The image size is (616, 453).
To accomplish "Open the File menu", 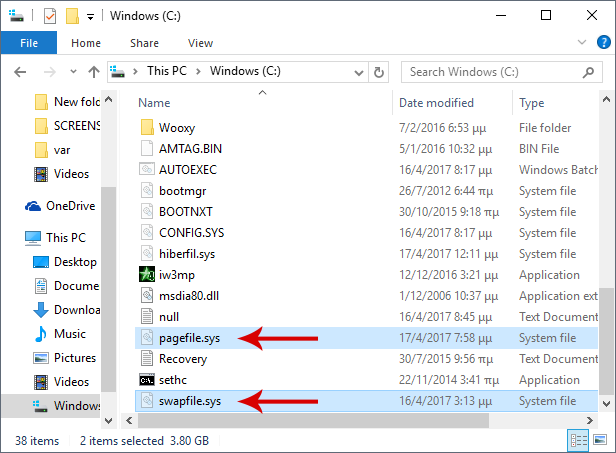I will (x=29, y=43).
